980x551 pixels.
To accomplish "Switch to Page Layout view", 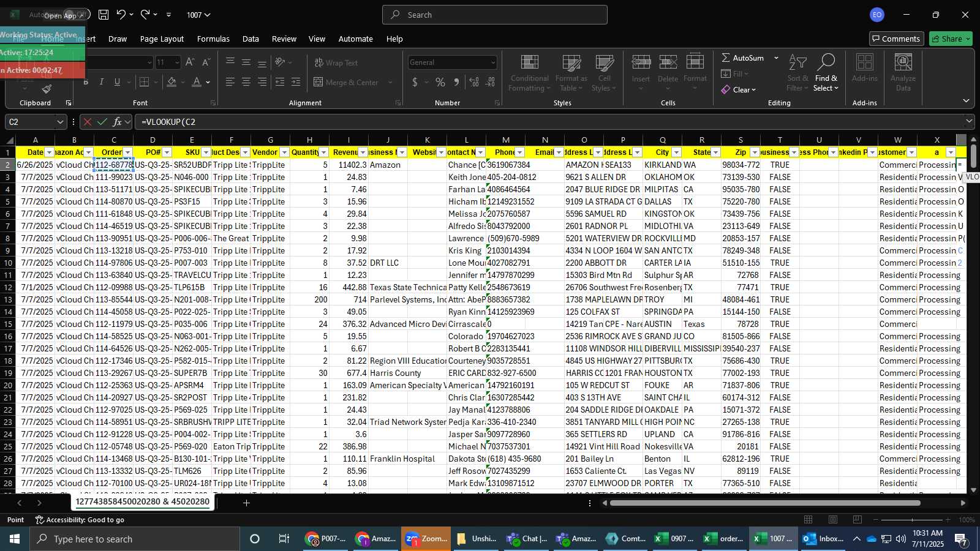I will click(833, 520).
